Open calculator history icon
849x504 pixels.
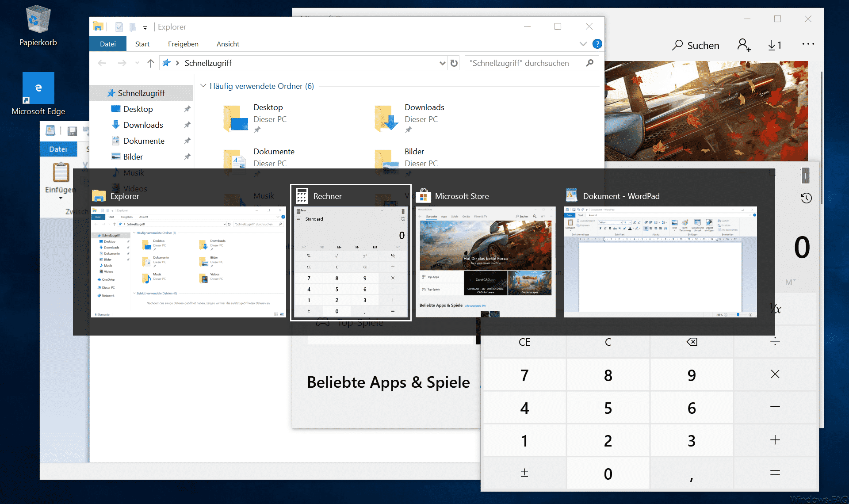(x=806, y=198)
